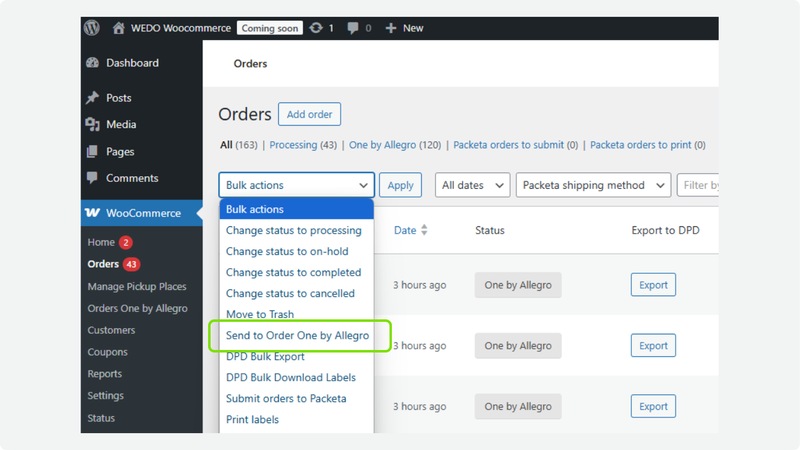Open the Pages menu item
This screenshot has width=800, height=450.
click(120, 152)
